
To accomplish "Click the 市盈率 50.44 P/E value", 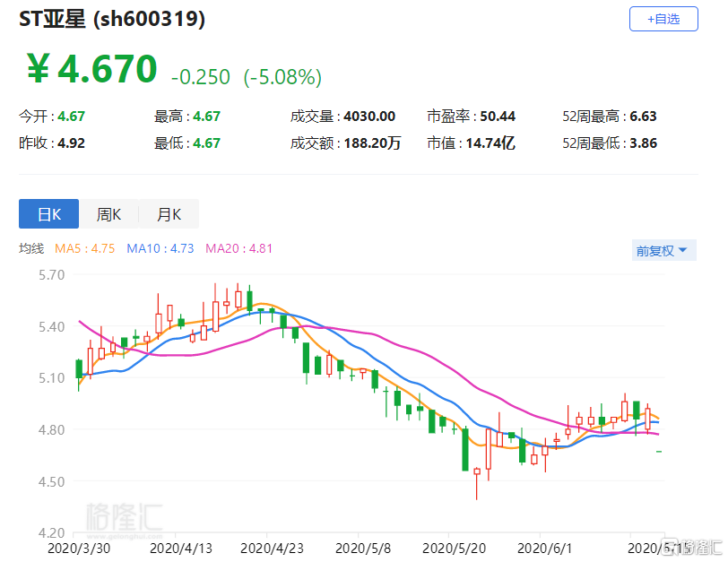I will click(x=471, y=116).
